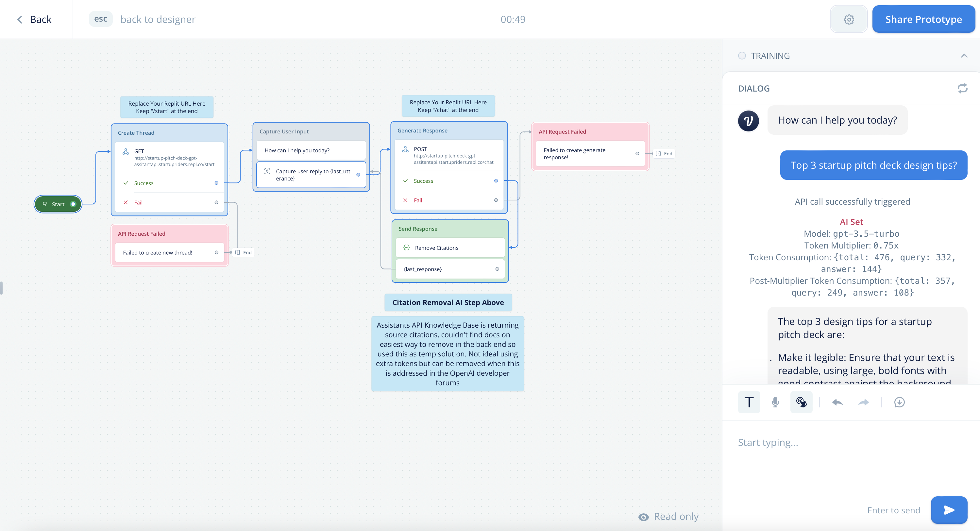Click the End marker after generate response failure

[x=664, y=154]
